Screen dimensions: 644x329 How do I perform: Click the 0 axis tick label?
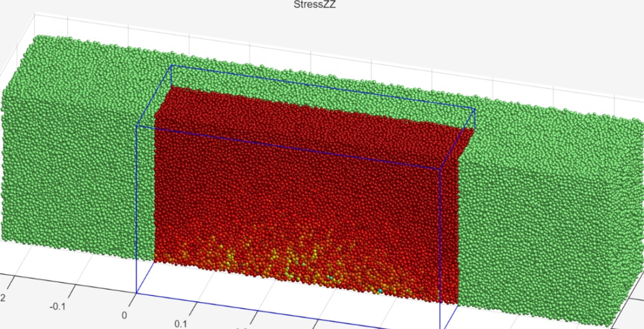(x=125, y=315)
